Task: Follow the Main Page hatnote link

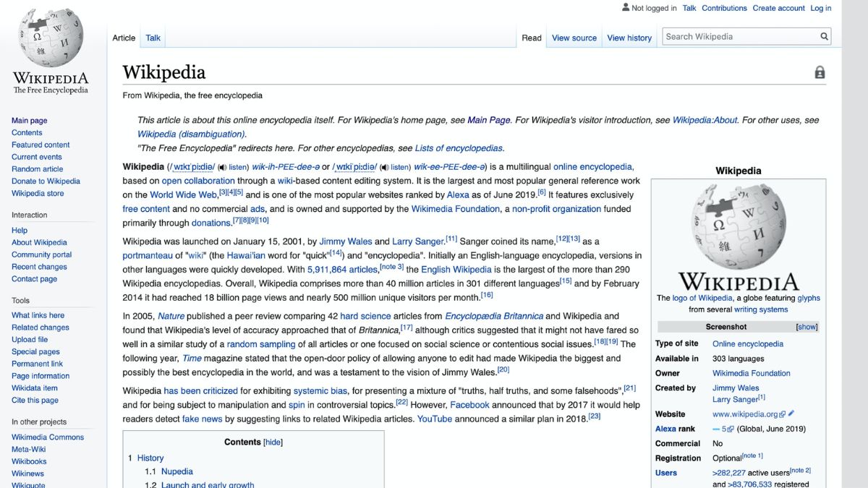Action: click(x=489, y=120)
